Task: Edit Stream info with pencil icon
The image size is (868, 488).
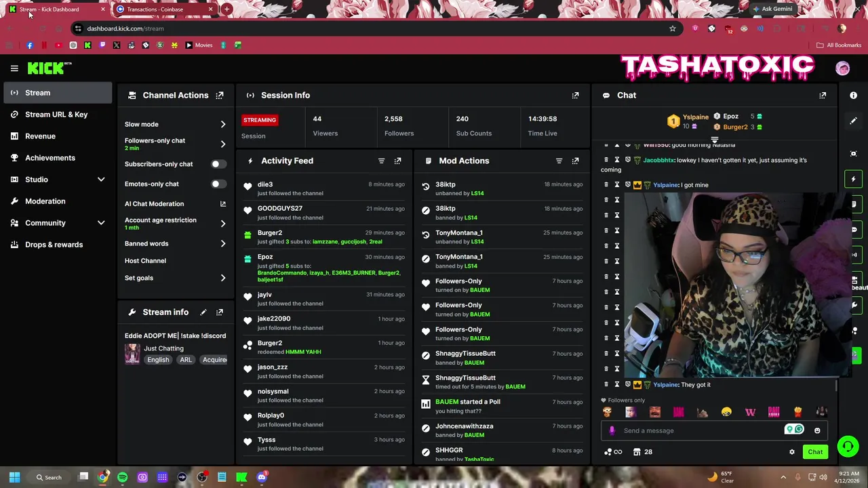Action: pos(203,312)
